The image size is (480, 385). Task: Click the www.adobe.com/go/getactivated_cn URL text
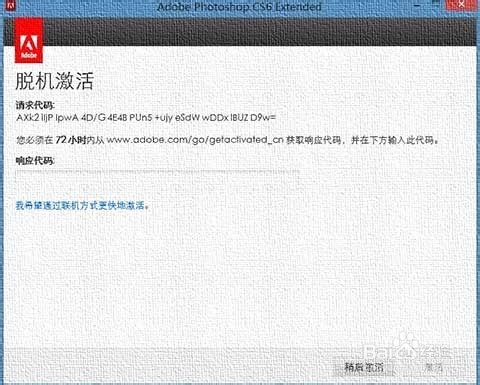tap(195, 140)
